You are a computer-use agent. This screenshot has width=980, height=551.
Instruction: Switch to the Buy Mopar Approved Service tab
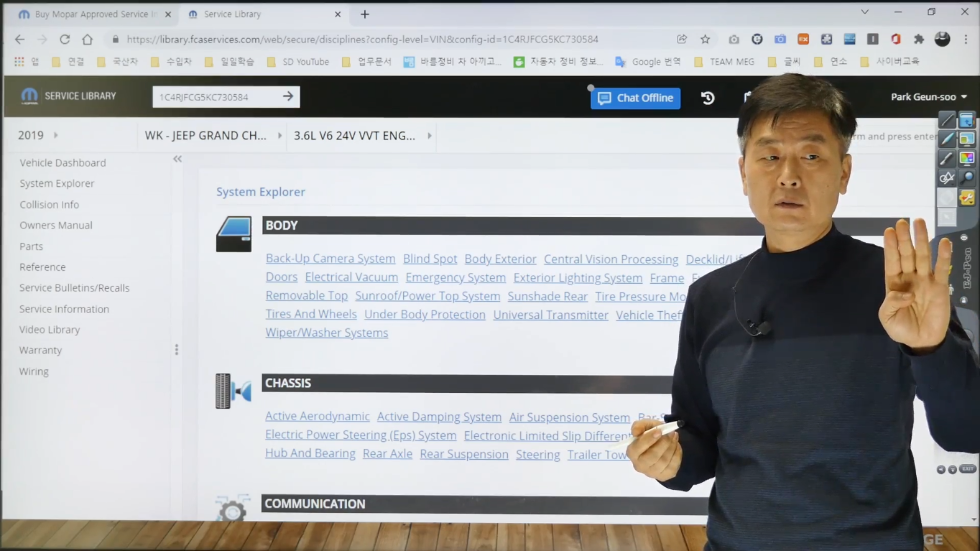[92, 14]
